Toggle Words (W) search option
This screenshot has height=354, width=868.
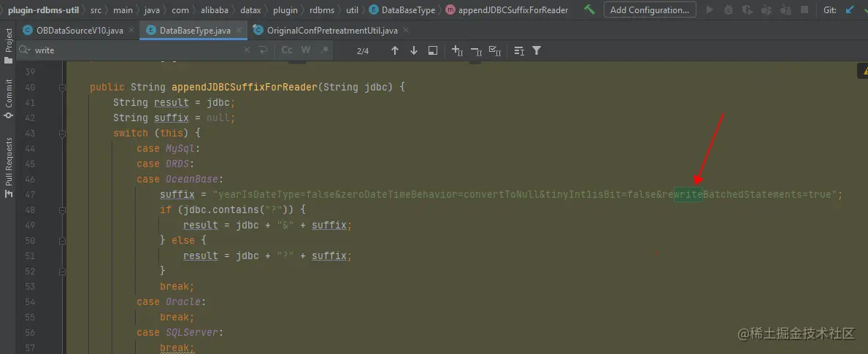pyautogui.click(x=306, y=50)
